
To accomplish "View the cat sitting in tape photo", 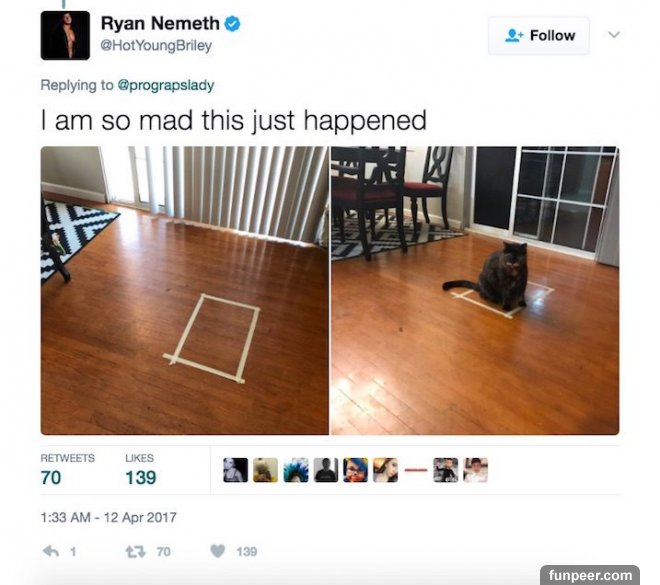I will tap(475, 290).
